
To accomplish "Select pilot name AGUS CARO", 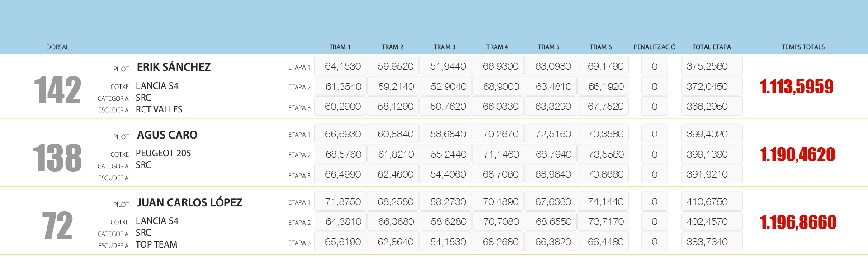I will (x=167, y=135).
